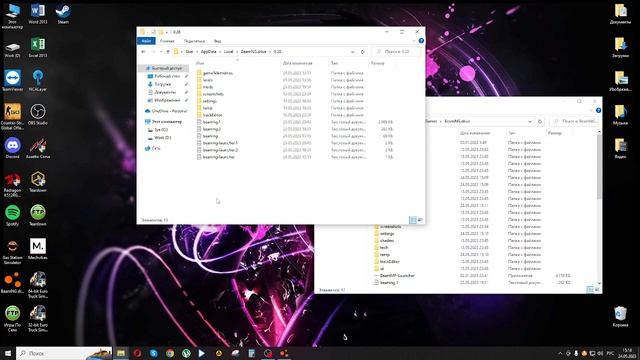Image resolution: width=640 pixels, height=360 pixels.
Task: Open Mechvibes desktop shortcut
Action: click(x=38, y=249)
